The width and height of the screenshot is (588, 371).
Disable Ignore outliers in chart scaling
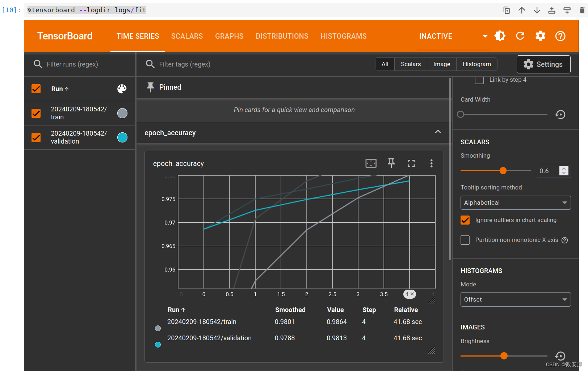(x=465, y=220)
